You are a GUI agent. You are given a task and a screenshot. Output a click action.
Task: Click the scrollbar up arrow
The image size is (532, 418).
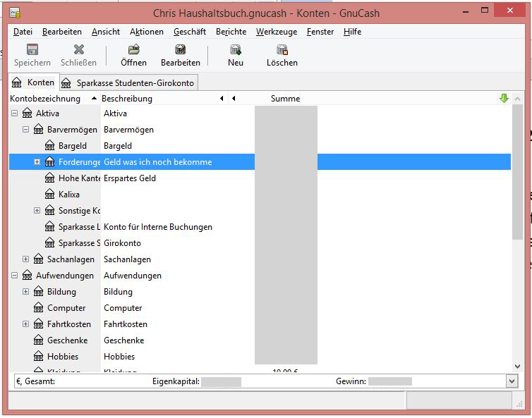(x=517, y=99)
